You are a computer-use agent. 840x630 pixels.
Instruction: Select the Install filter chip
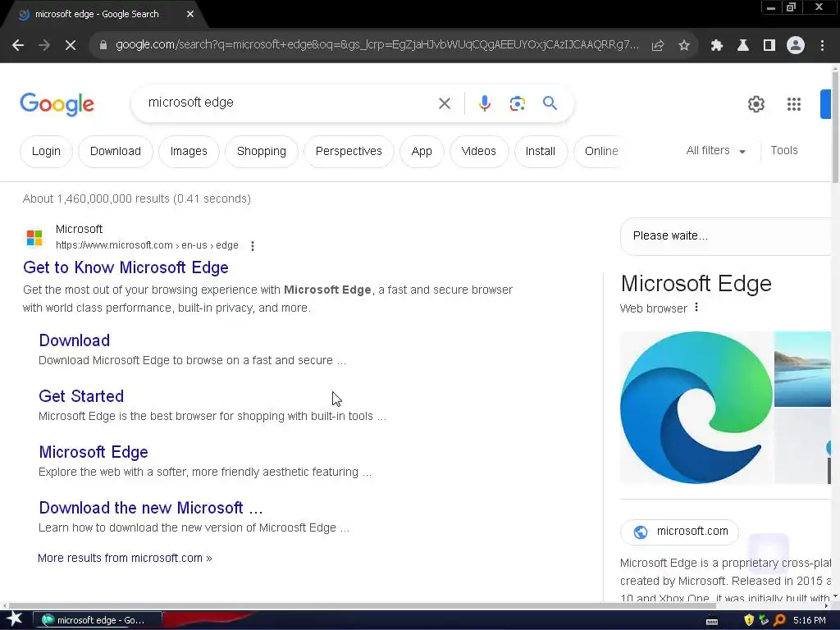click(540, 152)
